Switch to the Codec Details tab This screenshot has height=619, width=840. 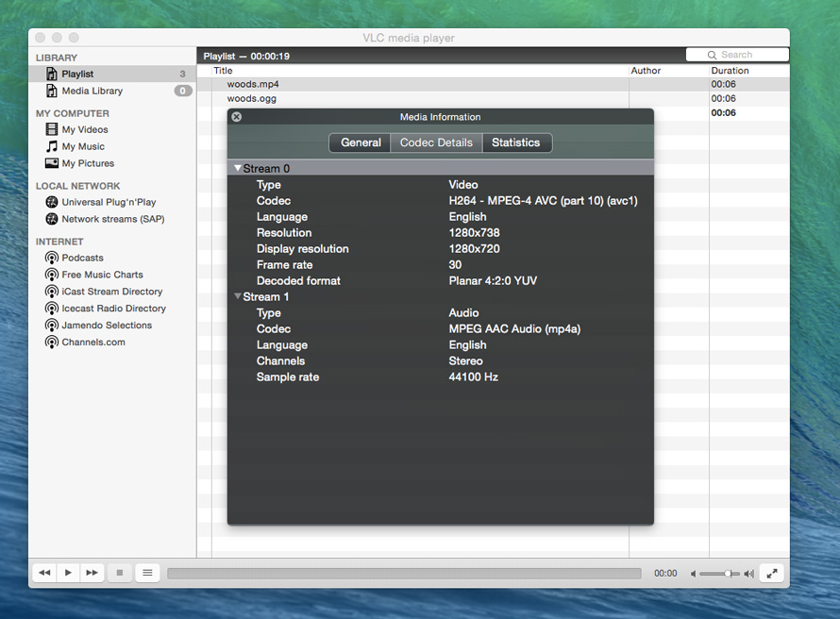[437, 143]
